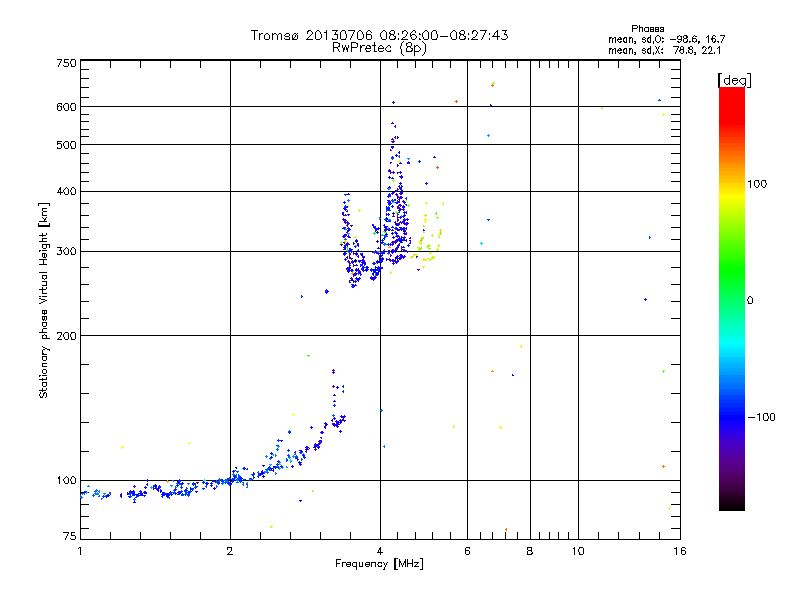Screen dimensions: 800x600
Task: Click the '4' tick on frequency axis
Action: pyautogui.click(x=380, y=551)
